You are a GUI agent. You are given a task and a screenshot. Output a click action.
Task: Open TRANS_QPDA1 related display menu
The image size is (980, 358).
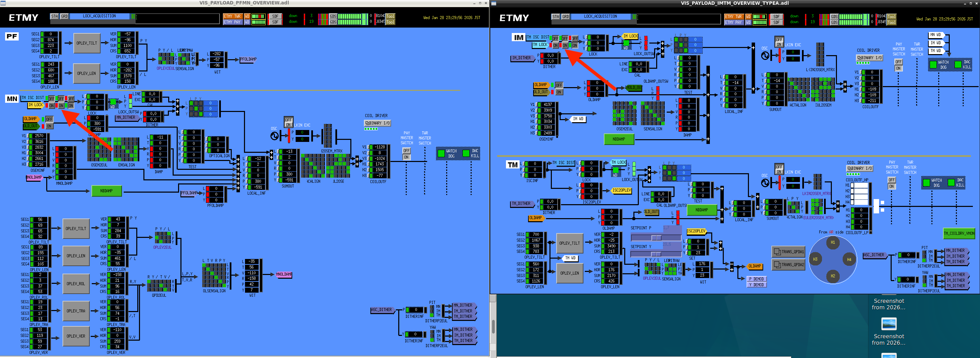click(x=788, y=252)
